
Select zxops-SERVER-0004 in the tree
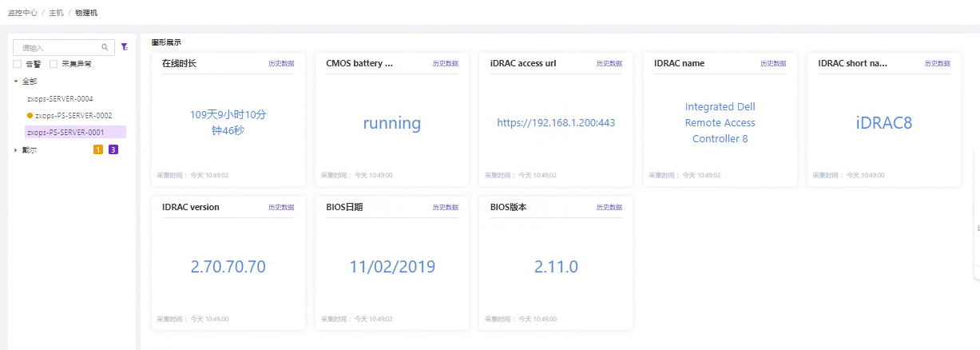[60, 99]
